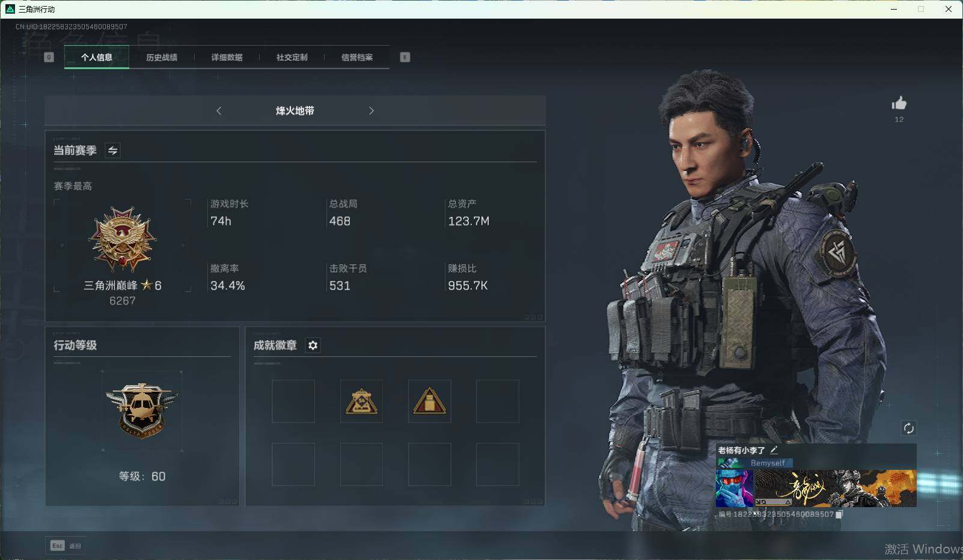Click the empty badge slot in top-left

293,401
